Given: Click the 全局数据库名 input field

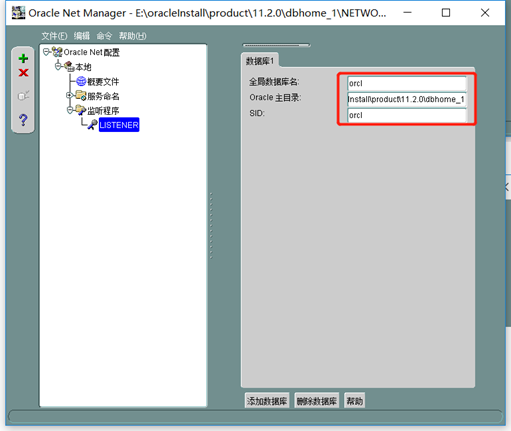Looking at the screenshot, I should coord(406,83).
